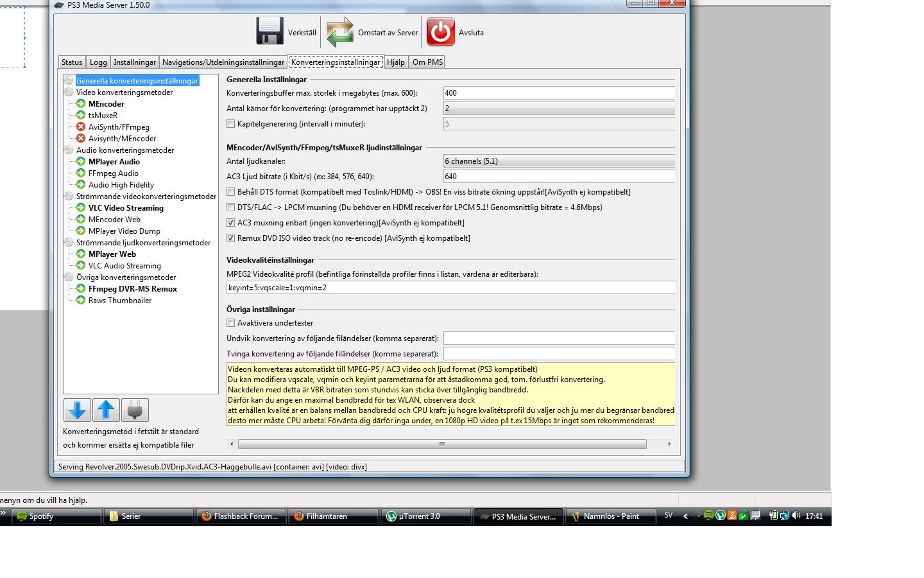The width and height of the screenshot is (924, 578).
Task: Click the Undvik konvertering filändelser field
Action: pos(559,338)
